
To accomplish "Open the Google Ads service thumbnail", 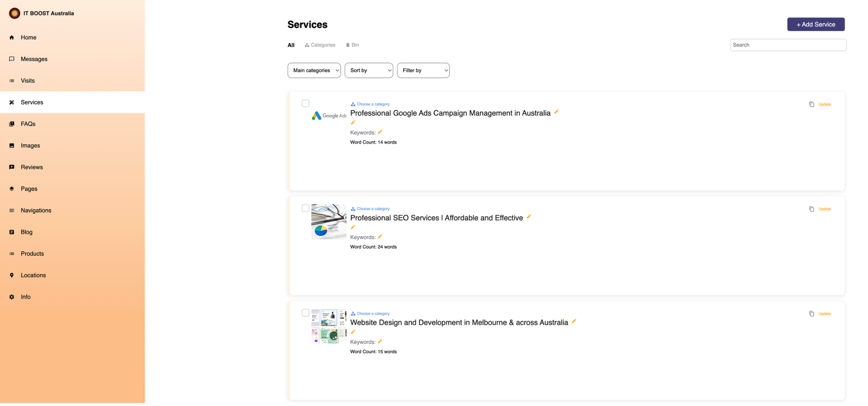I will point(329,116).
